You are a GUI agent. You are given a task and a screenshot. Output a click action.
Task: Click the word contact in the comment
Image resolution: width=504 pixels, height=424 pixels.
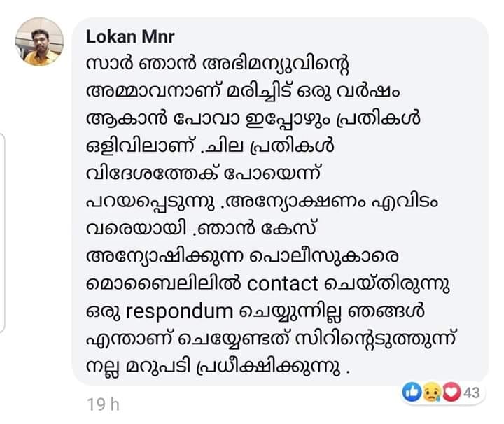coord(283,284)
